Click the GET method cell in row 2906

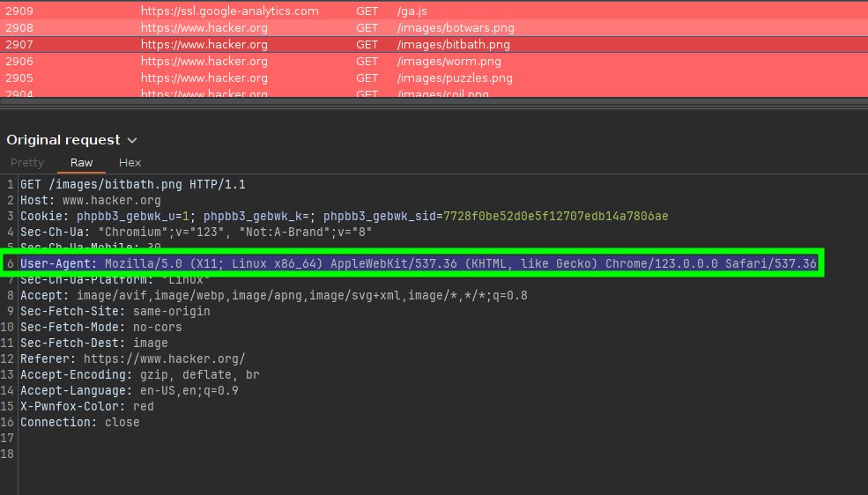click(x=367, y=62)
